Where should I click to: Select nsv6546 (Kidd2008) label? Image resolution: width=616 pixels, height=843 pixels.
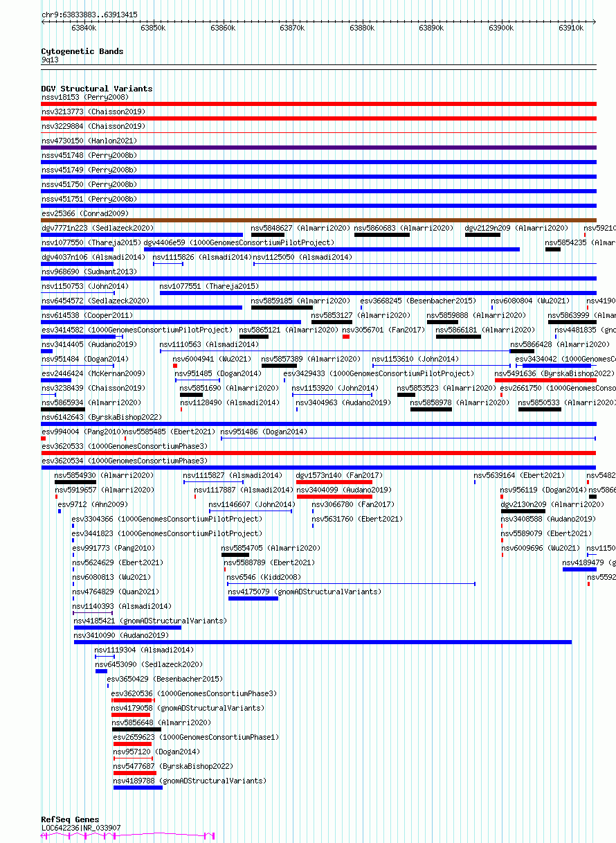click(x=264, y=577)
